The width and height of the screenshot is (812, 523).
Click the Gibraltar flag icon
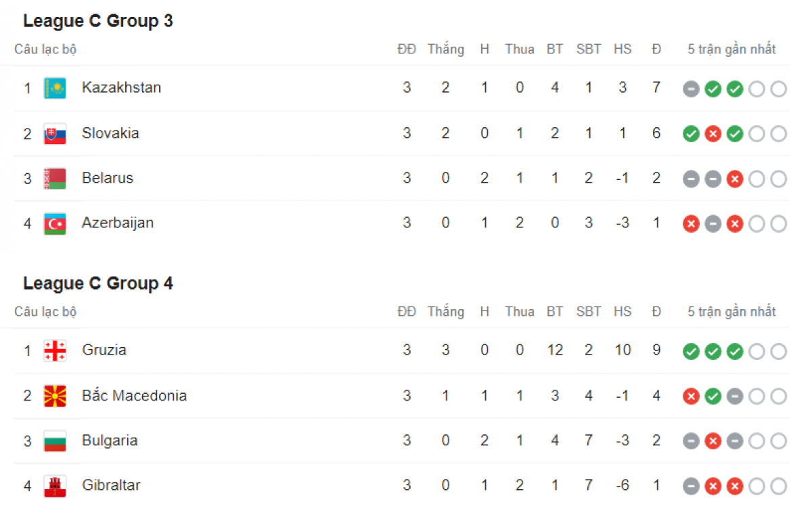(55, 486)
